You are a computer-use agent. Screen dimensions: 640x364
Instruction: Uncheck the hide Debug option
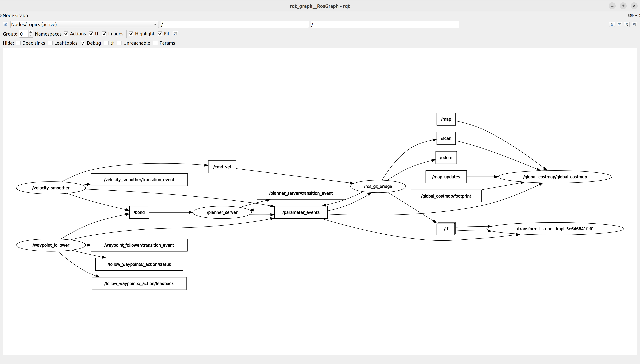[83, 43]
